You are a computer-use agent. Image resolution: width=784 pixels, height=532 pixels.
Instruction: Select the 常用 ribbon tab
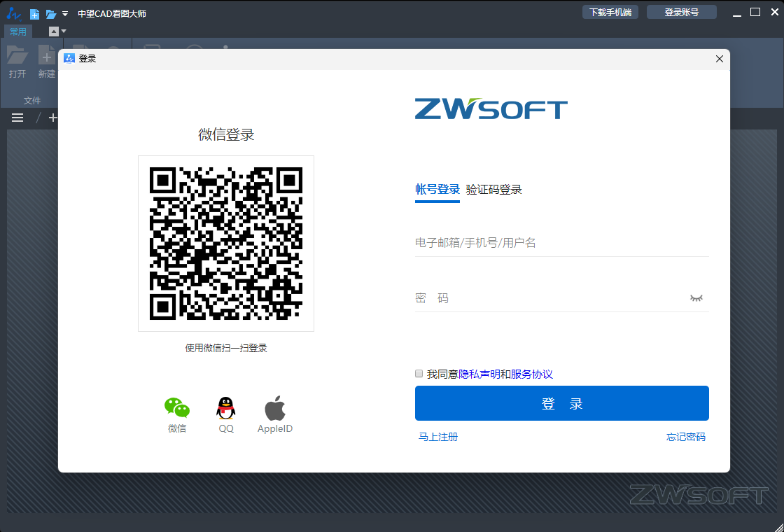point(18,31)
